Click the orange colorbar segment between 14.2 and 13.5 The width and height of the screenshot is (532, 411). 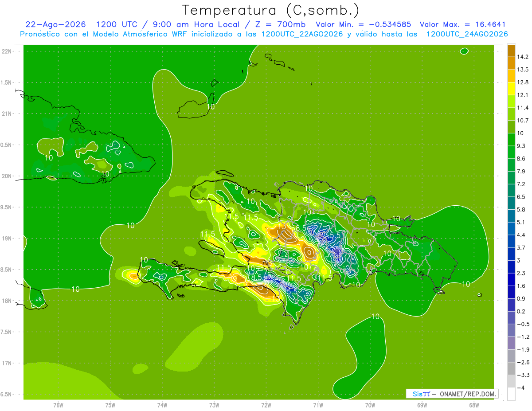pyautogui.click(x=511, y=63)
